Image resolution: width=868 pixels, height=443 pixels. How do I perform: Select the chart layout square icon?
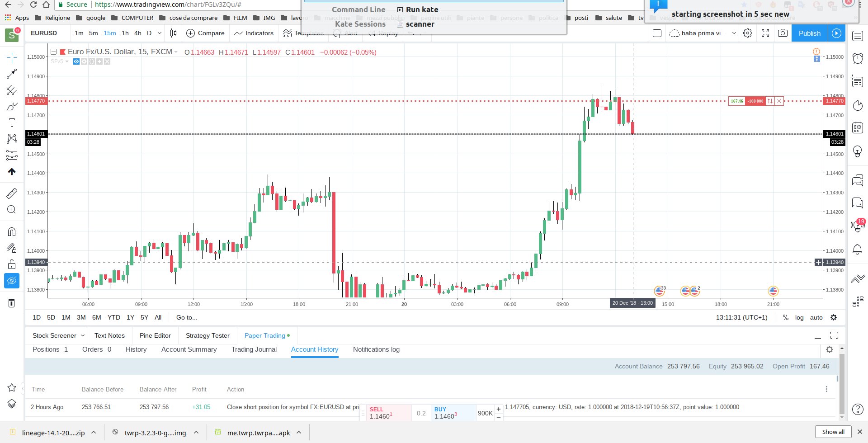coord(657,33)
